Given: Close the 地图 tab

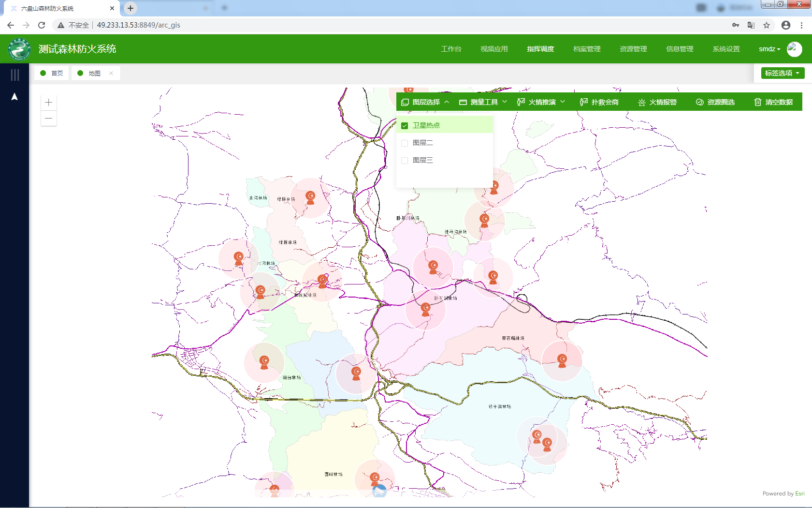Looking at the screenshot, I should click(x=111, y=74).
